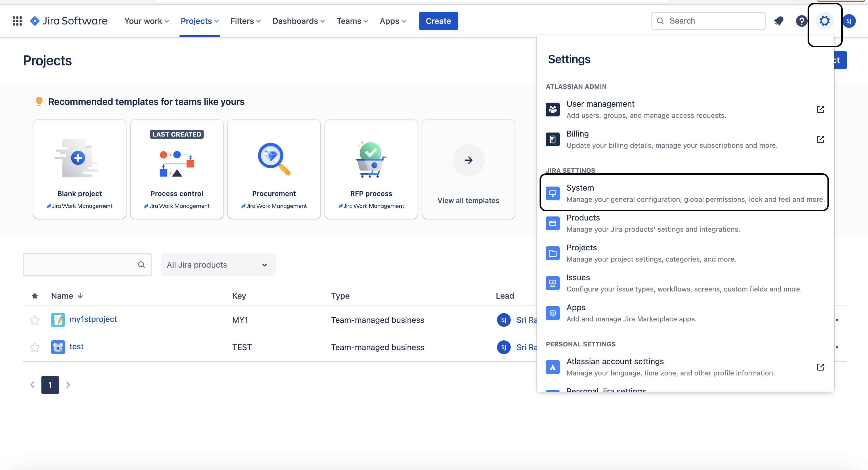Open the app switcher grid icon

coord(17,21)
